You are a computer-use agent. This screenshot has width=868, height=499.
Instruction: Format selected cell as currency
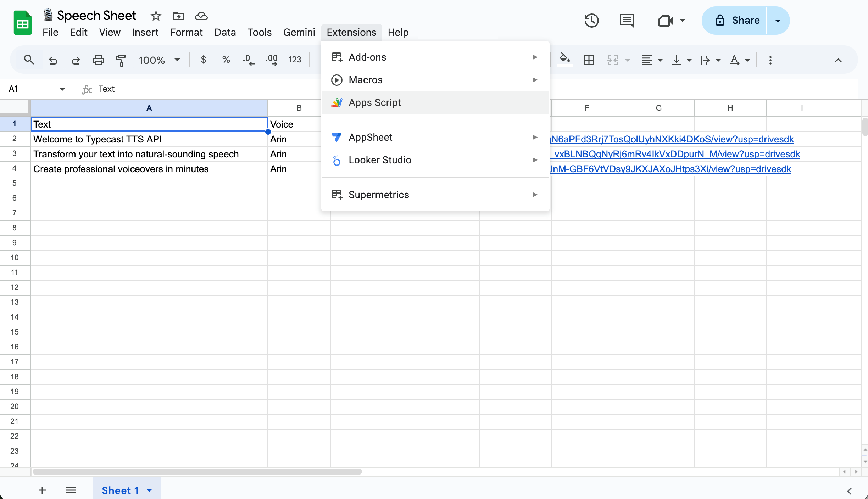pyautogui.click(x=203, y=60)
